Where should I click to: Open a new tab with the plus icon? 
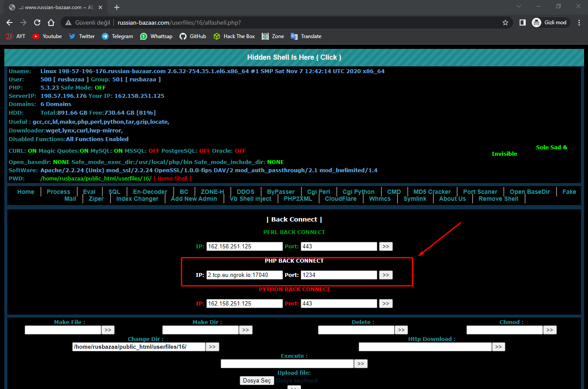point(117,7)
